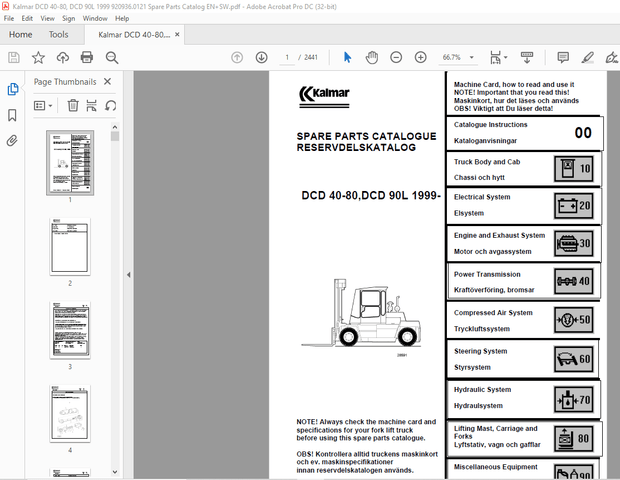Open Miscellaneous Equipment section
The width and height of the screenshot is (620, 480).
524,470
